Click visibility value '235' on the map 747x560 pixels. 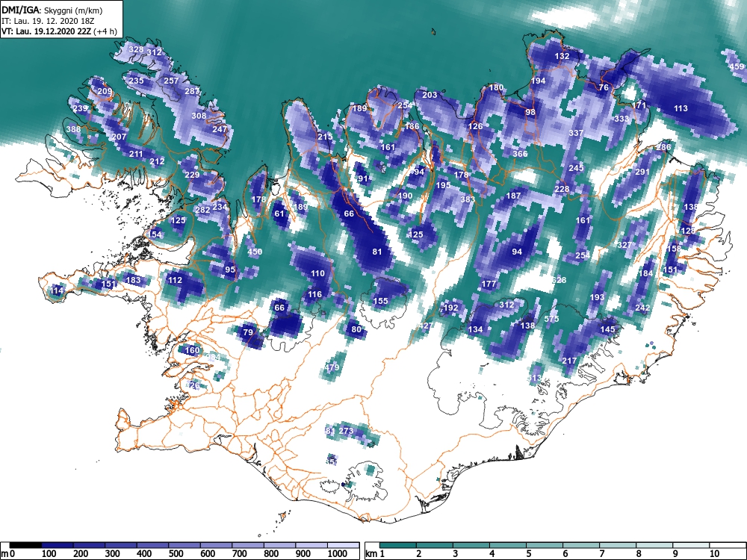coord(136,81)
